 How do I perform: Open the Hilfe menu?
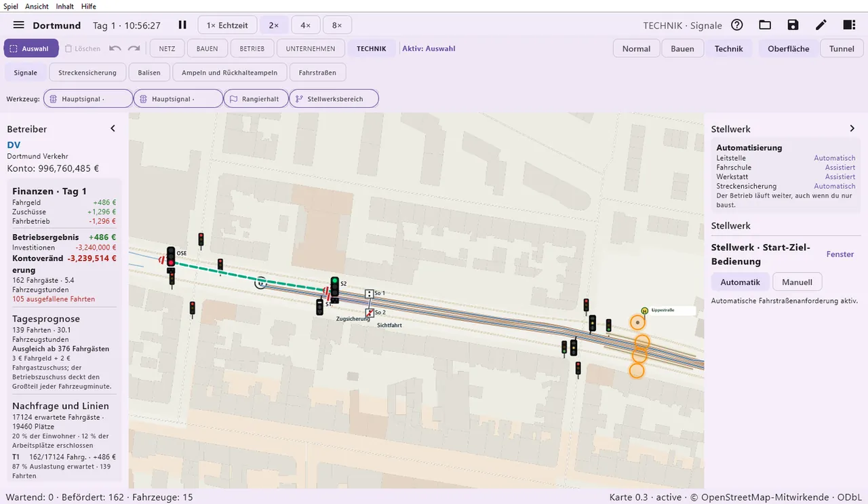tap(89, 6)
